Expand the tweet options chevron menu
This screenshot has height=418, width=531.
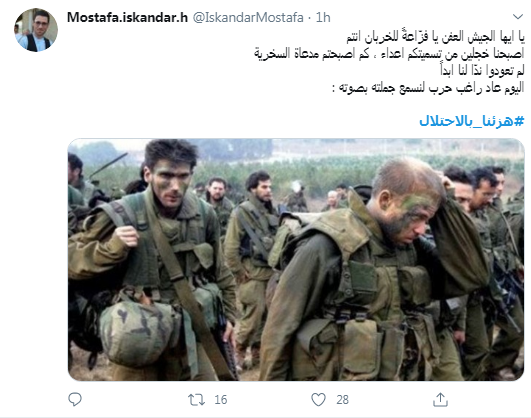tap(518, 16)
